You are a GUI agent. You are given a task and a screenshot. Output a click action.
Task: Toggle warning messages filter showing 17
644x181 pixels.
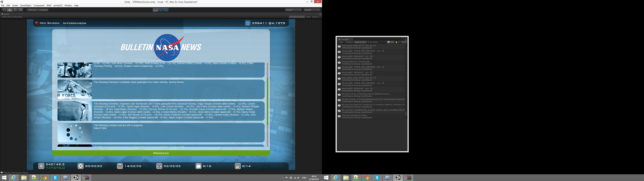[x=398, y=42]
